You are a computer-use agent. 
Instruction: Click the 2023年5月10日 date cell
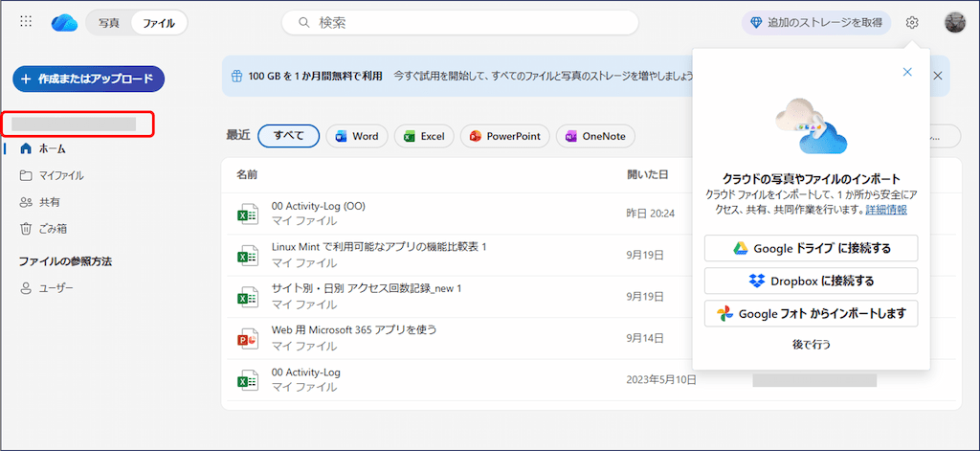661,380
